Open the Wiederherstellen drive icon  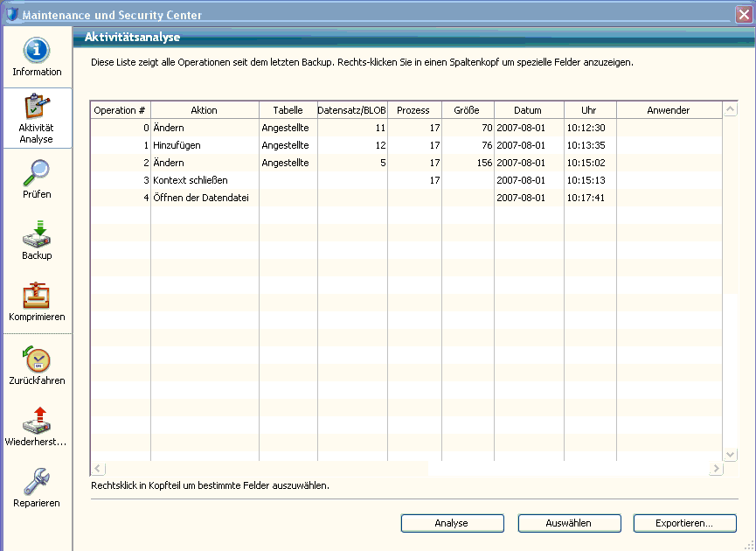click(37, 421)
